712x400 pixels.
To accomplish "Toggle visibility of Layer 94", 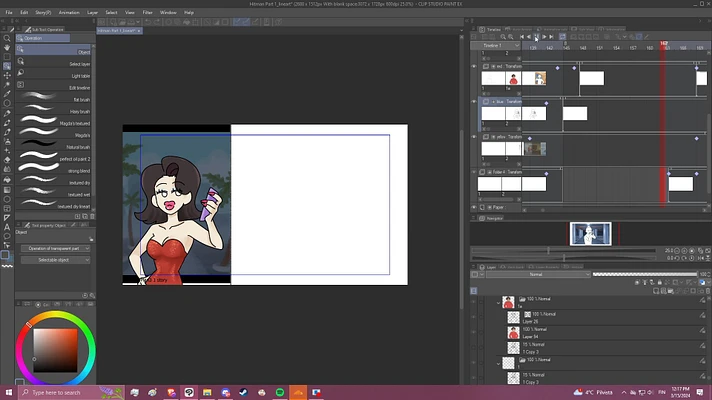I will pos(474,333).
